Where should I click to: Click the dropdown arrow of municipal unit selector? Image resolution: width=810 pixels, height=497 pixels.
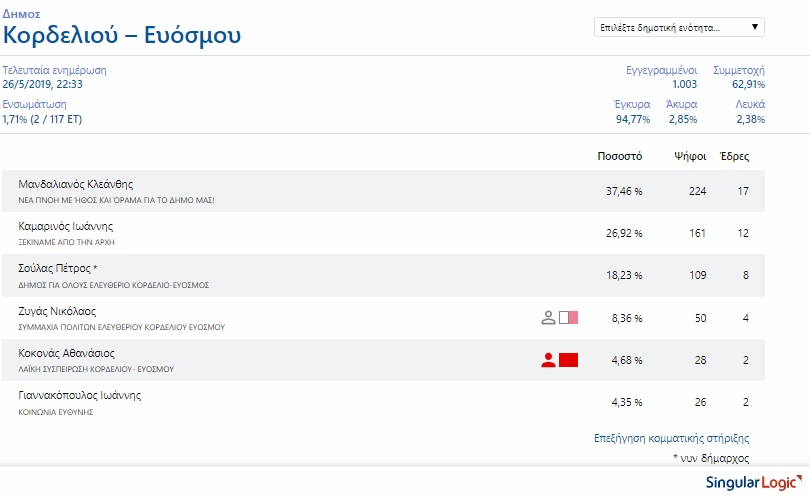754,27
